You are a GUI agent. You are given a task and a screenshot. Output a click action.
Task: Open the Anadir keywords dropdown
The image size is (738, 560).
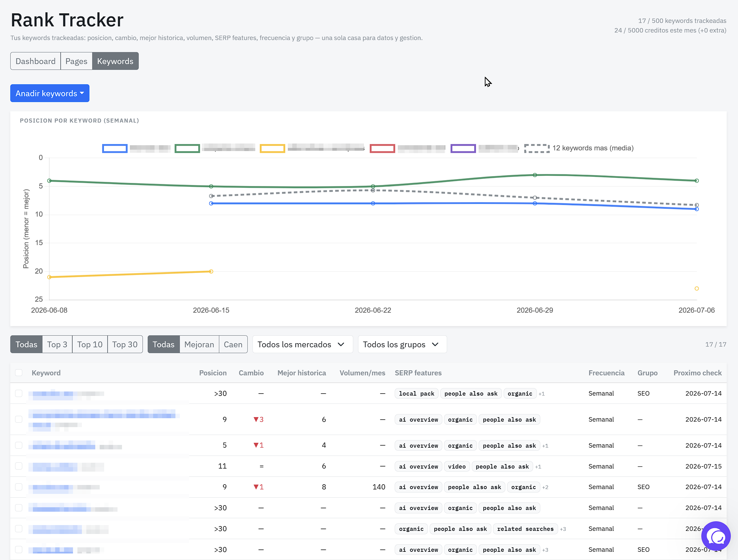click(50, 93)
